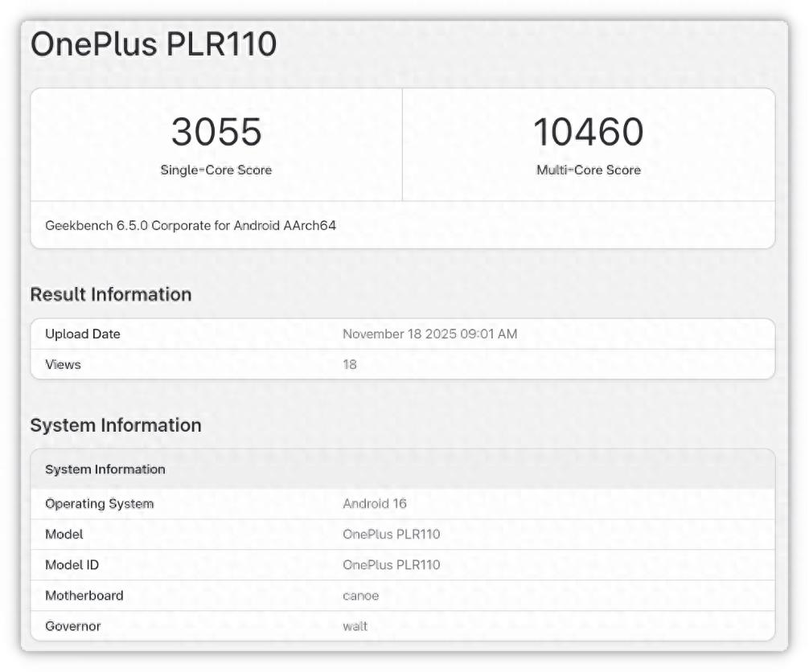
Task: Select the November 18 2025 09:01 AM value
Action: 429,334
